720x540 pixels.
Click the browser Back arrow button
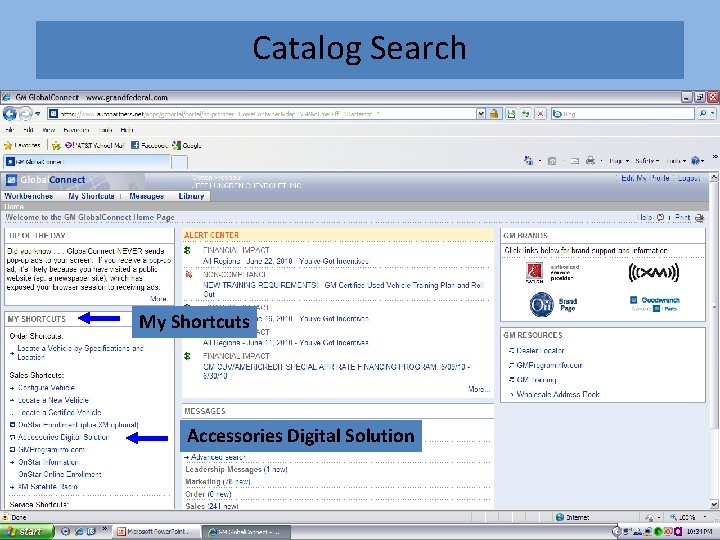click(9, 113)
